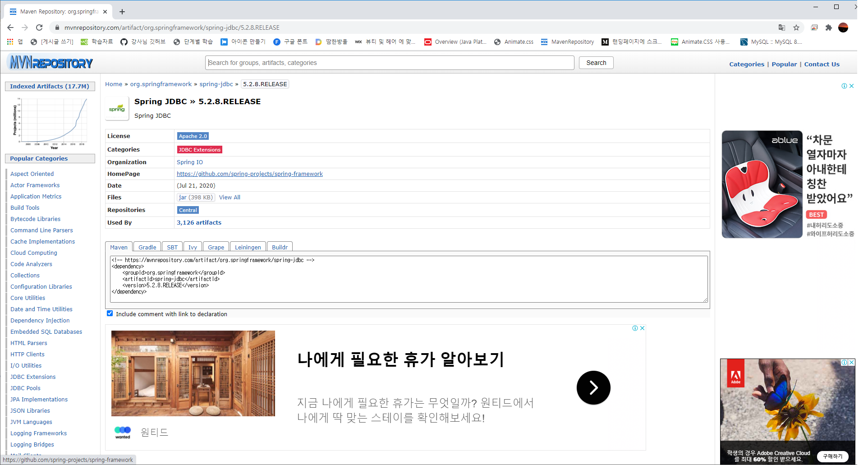Click the search groups and artifacts field
Viewport: 868px width, 465px height.
click(390, 63)
